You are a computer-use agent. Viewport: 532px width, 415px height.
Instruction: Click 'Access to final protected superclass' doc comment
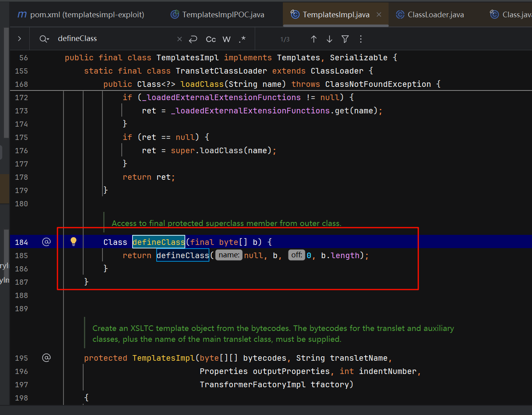[x=227, y=223]
